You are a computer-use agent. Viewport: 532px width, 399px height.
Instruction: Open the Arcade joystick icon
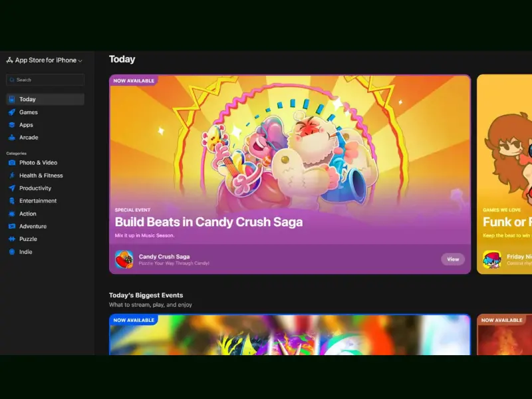[12, 138]
